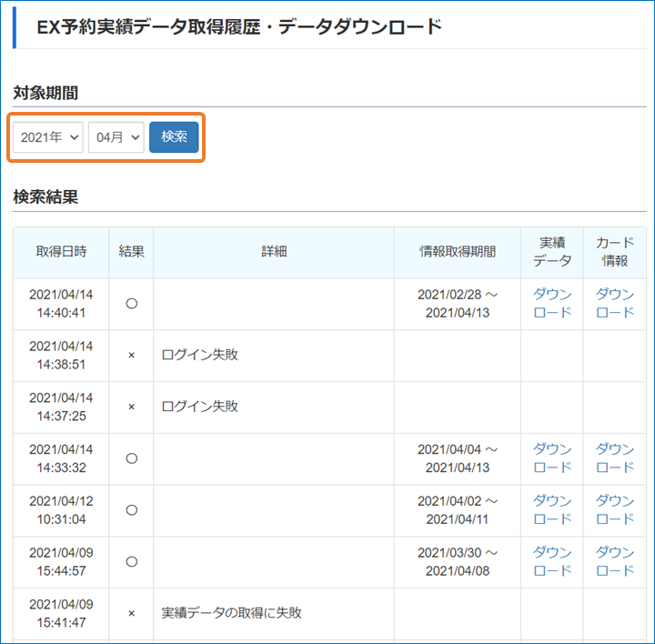
Task: Click the 情報取得期間 column header
Action: coord(457,252)
